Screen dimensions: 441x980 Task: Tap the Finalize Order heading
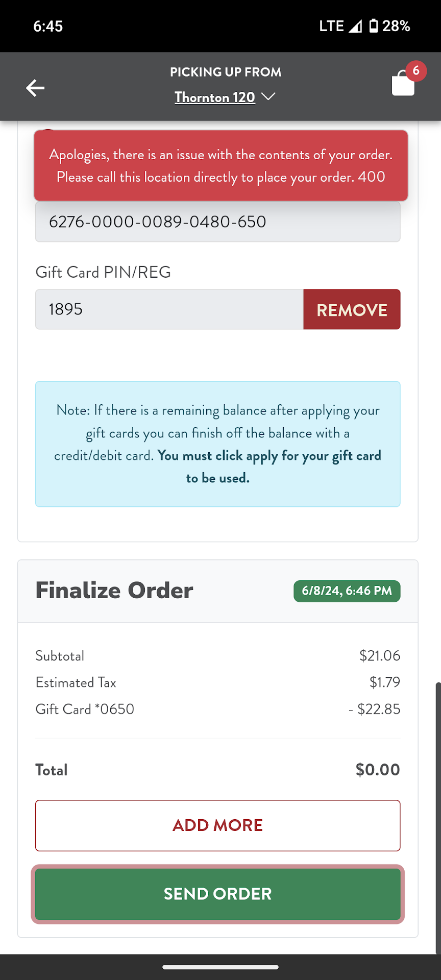coord(114,591)
